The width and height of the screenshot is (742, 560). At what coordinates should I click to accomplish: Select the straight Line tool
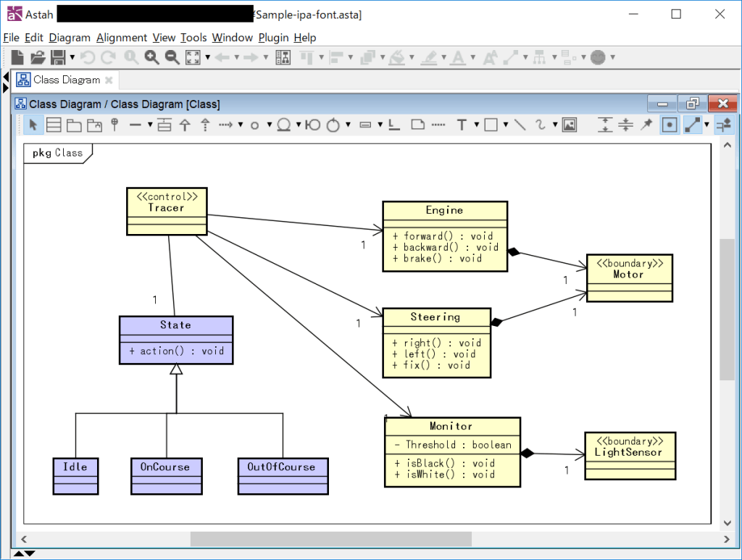[x=520, y=125]
